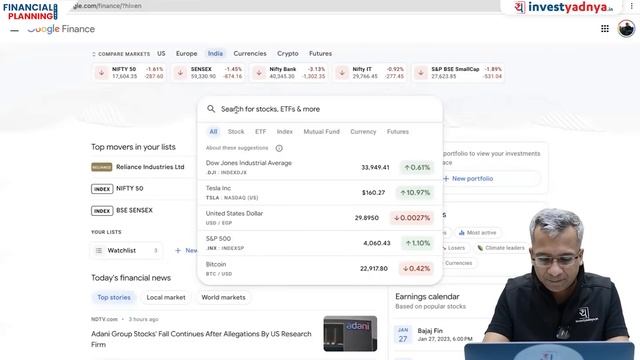Click the plus icon beside New portfolio
The width and height of the screenshot is (640, 360).
pyautogui.click(x=446, y=179)
